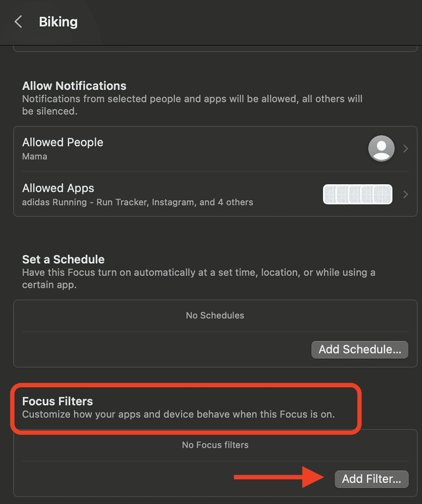Image resolution: width=422 pixels, height=504 pixels.
Task: Click the Mama contact avatar icon
Action: (381, 149)
